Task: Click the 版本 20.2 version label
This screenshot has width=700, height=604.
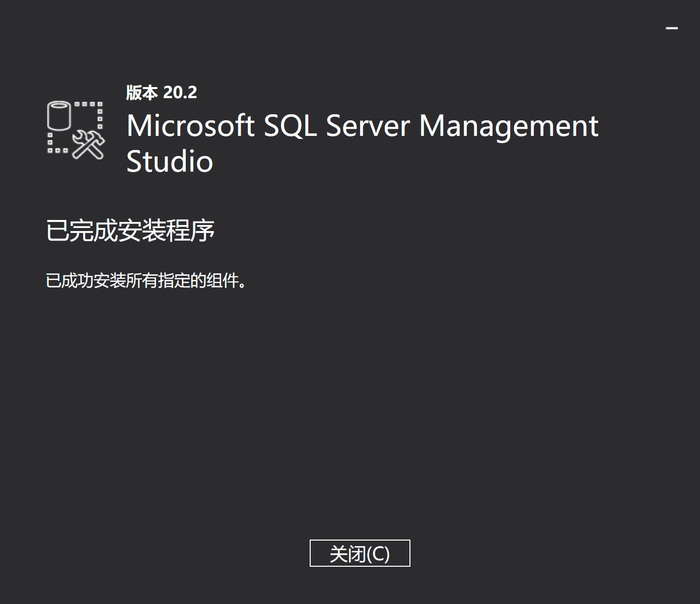Action: pos(161,93)
